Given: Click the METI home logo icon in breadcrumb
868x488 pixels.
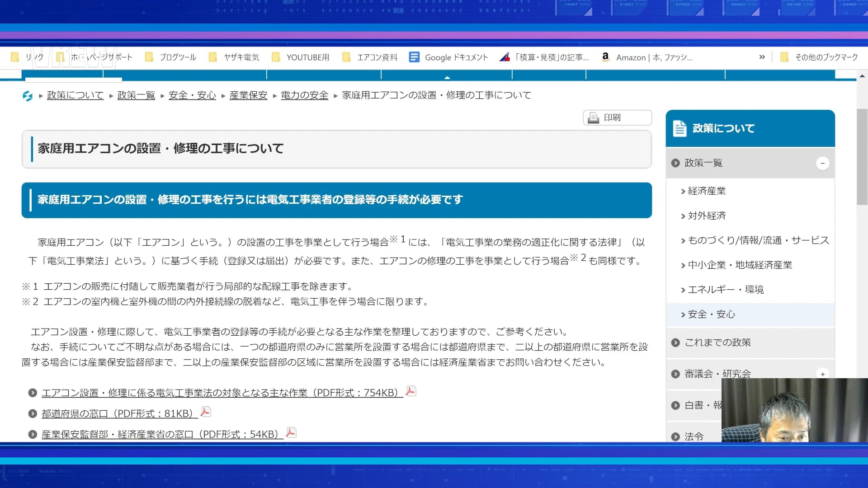Looking at the screenshot, I should (x=28, y=96).
